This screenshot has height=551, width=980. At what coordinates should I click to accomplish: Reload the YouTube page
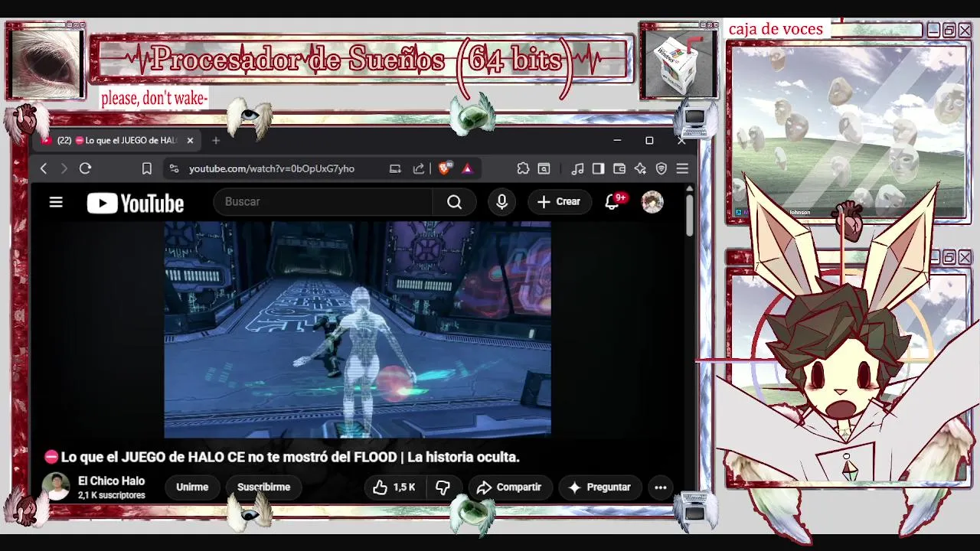point(85,168)
